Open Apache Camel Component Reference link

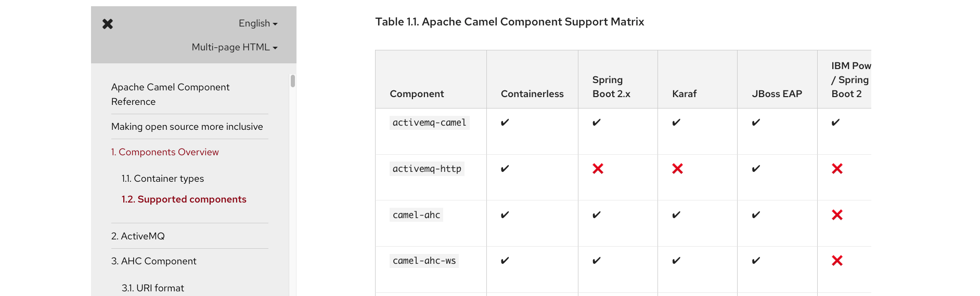pyautogui.click(x=170, y=94)
